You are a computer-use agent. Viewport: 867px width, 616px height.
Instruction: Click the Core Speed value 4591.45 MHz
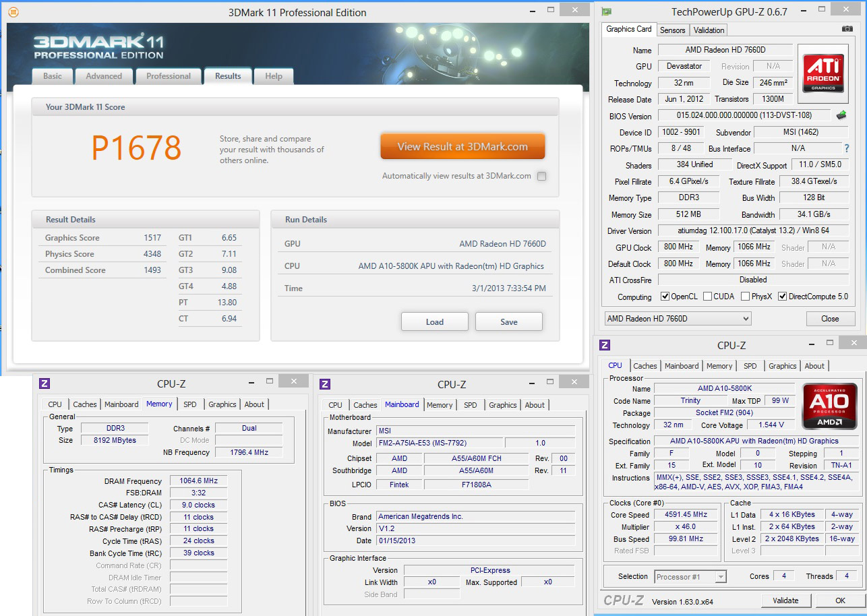[686, 515]
